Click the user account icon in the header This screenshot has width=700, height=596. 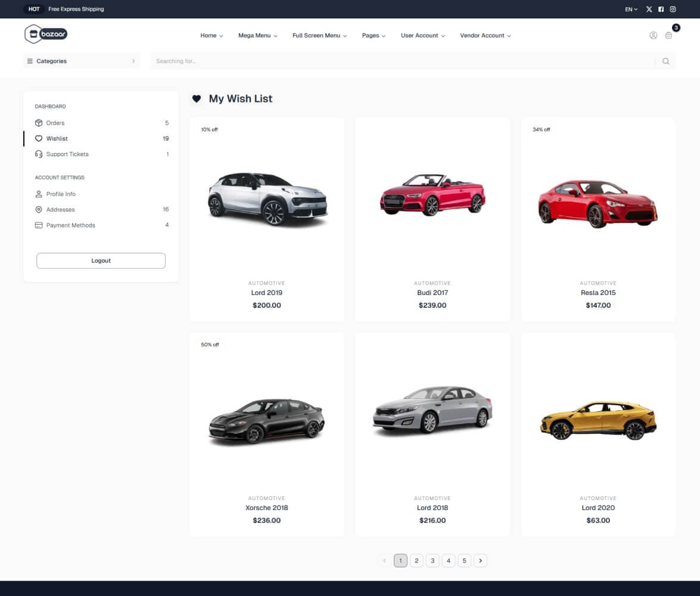coord(653,36)
